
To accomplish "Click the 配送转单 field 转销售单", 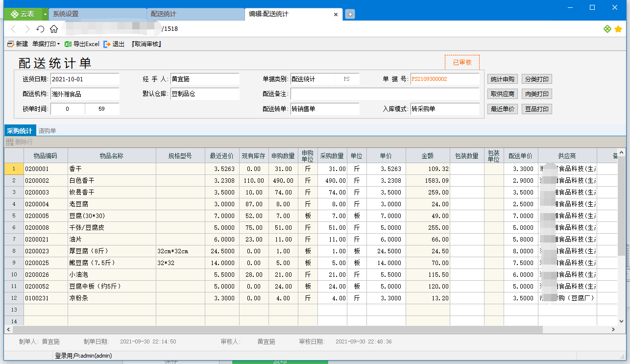I will (x=325, y=109).
